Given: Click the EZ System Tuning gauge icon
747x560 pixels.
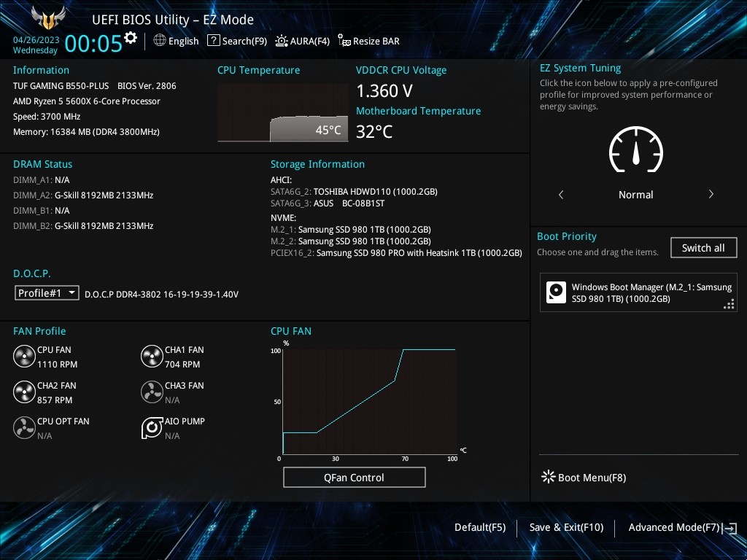Looking at the screenshot, I should click(x=636, y=149).
